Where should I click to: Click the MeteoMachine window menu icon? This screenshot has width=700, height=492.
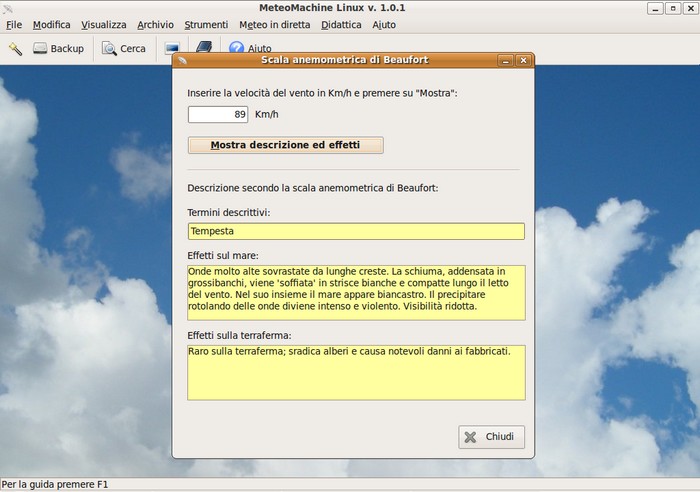click(8, 8)
